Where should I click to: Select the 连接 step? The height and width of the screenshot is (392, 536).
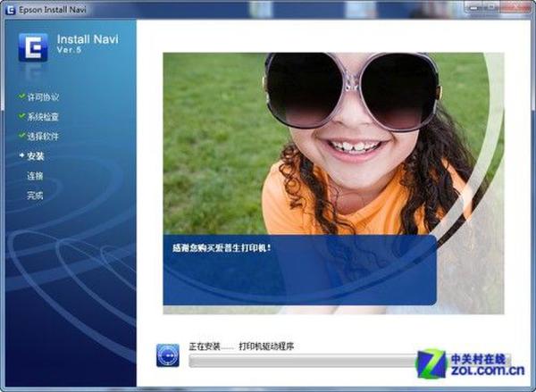point(35,176)
